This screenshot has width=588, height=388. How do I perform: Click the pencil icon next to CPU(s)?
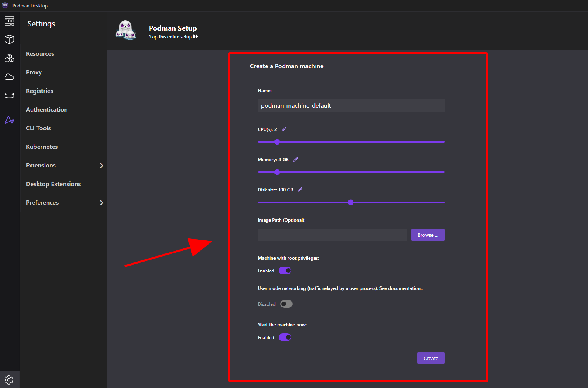pos(284,129)
